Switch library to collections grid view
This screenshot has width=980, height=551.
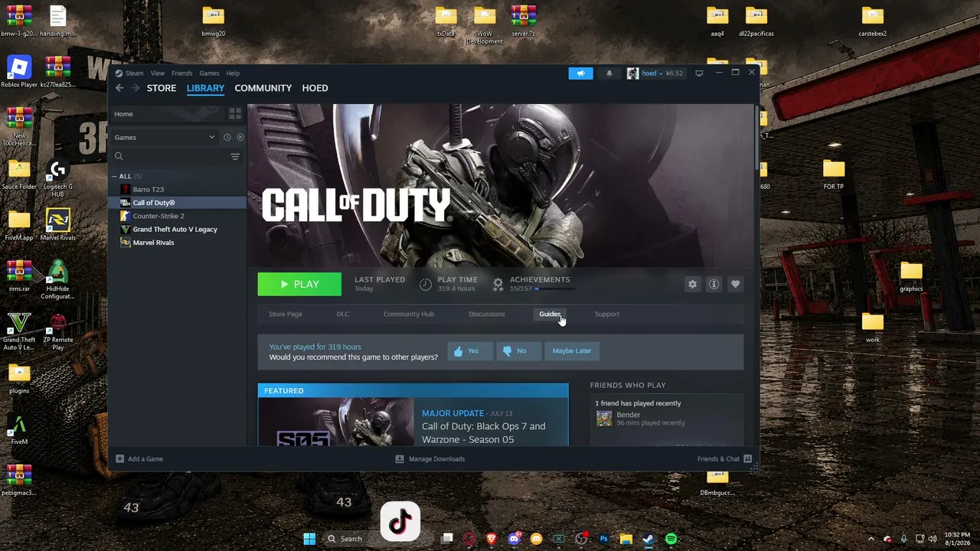(x=235, y=114)
